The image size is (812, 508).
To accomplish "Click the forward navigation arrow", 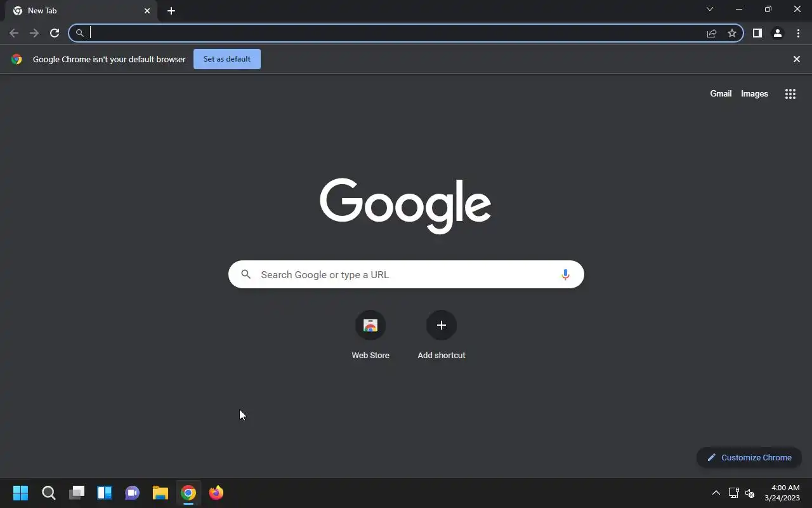I will coord(34,33).
